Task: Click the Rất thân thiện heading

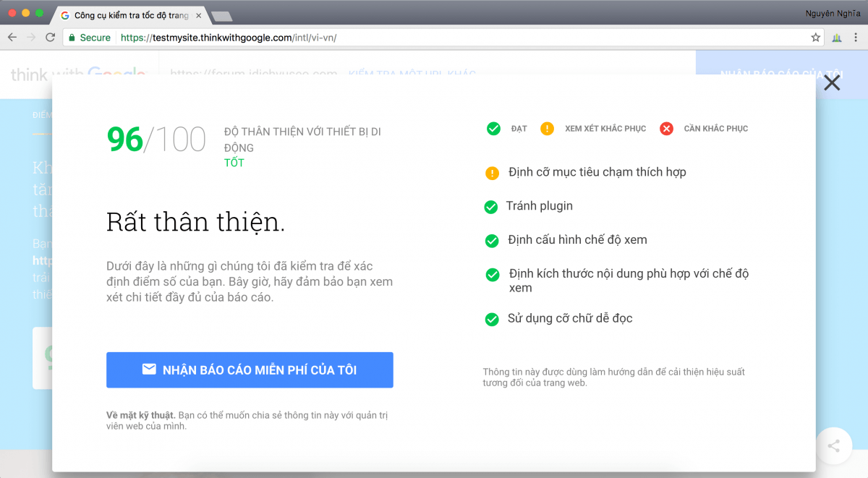Action: (196, 221)
